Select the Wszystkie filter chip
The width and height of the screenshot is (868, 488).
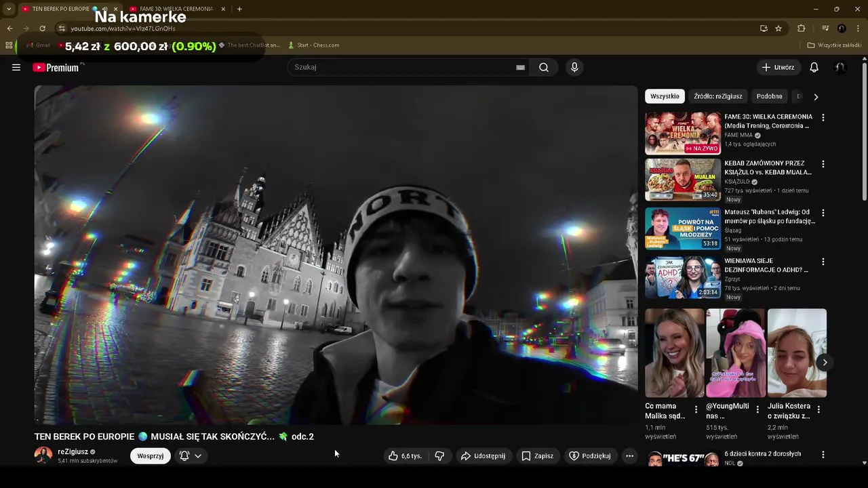tap(665, 96)
